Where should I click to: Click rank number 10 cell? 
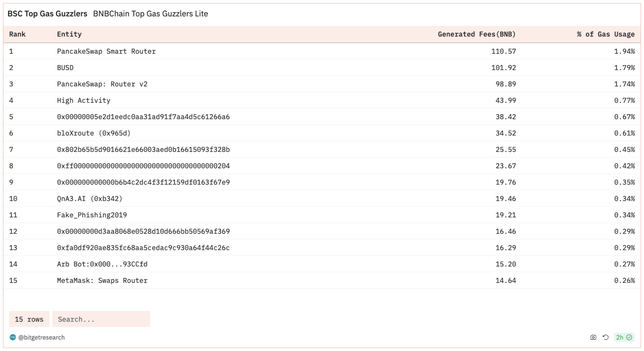tap(13, 199)
